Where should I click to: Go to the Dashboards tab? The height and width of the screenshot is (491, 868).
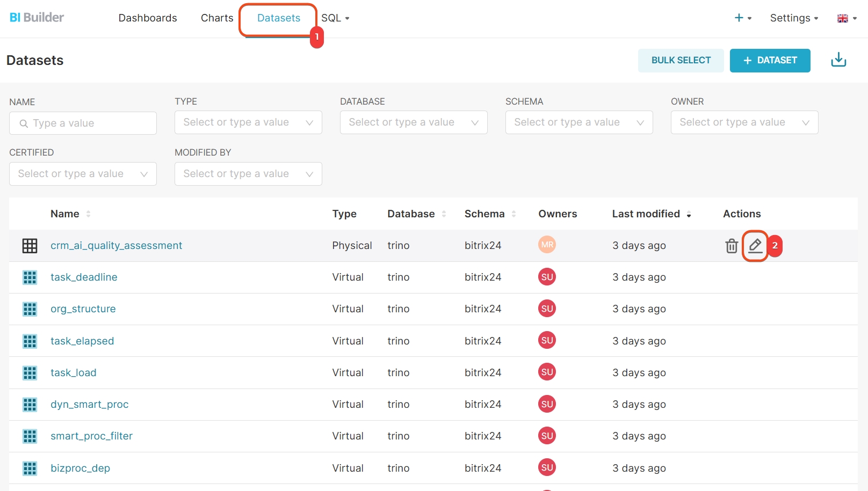pyautogui.click(x=148, y=18)
